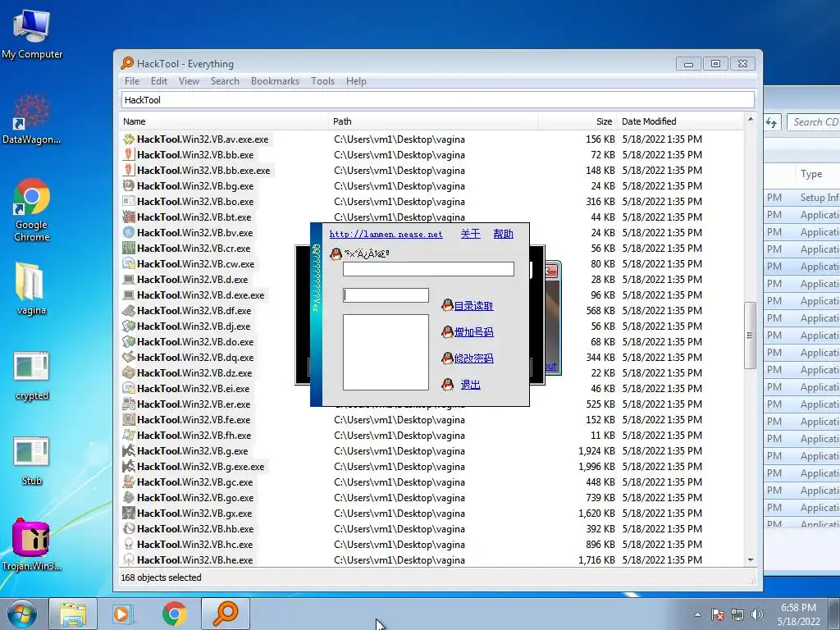Click the refresh button in Explorer window
This screenshot has height=630, width=840.
point(771,123)
